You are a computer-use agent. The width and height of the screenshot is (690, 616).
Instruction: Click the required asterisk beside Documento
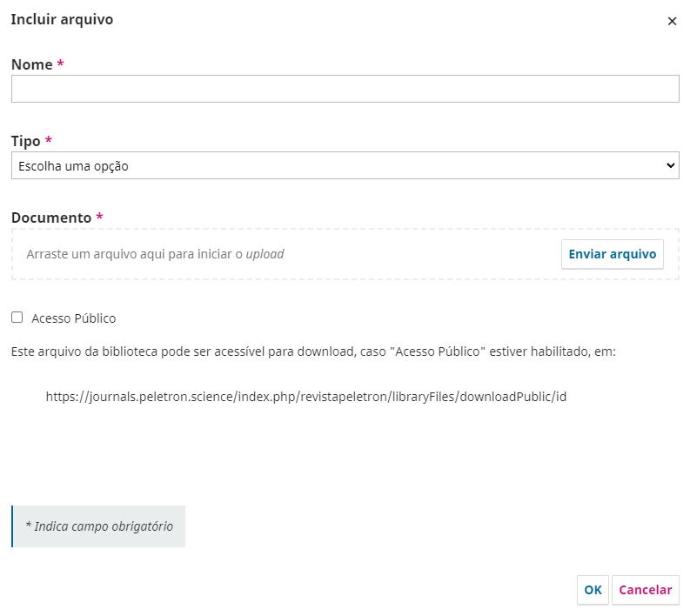click(x=100, y=218)
